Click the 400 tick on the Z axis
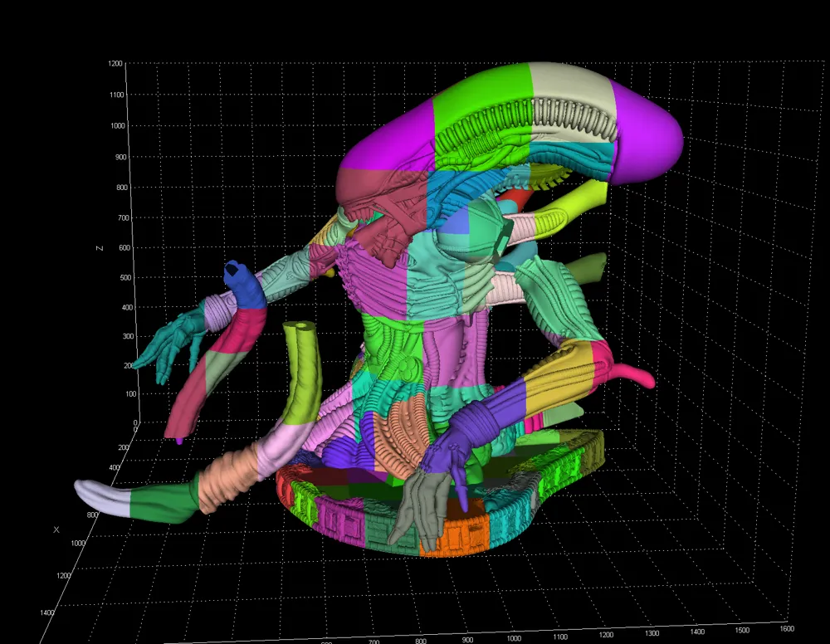Viewport: 830px width, 644px height. pos(128,307)
